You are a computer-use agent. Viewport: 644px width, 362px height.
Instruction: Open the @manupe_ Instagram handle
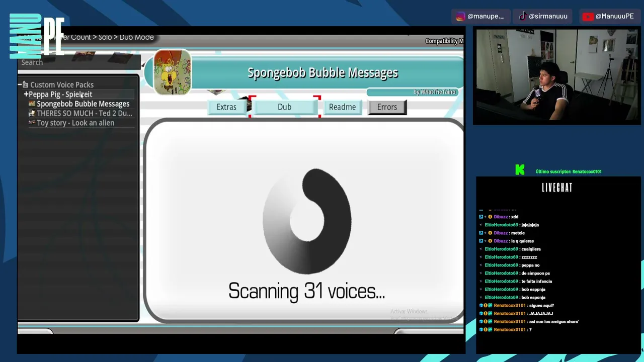pyautogui.click(x=486, y=16)
